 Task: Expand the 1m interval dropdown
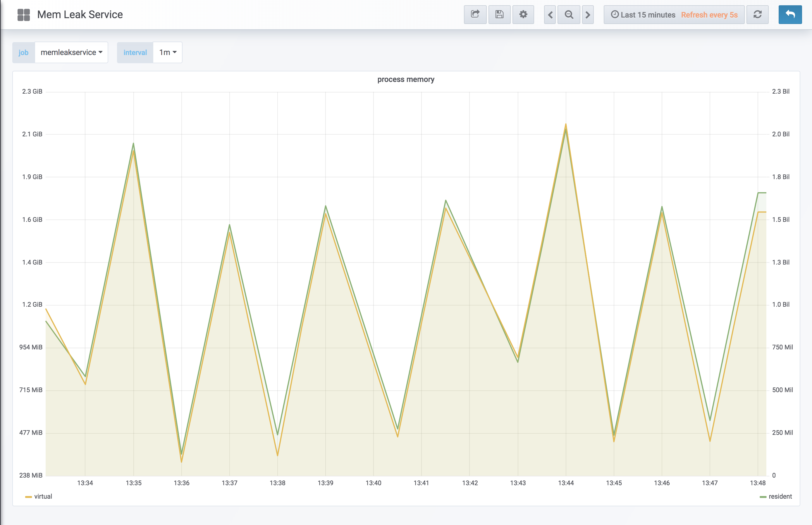(x=168, y=52)
